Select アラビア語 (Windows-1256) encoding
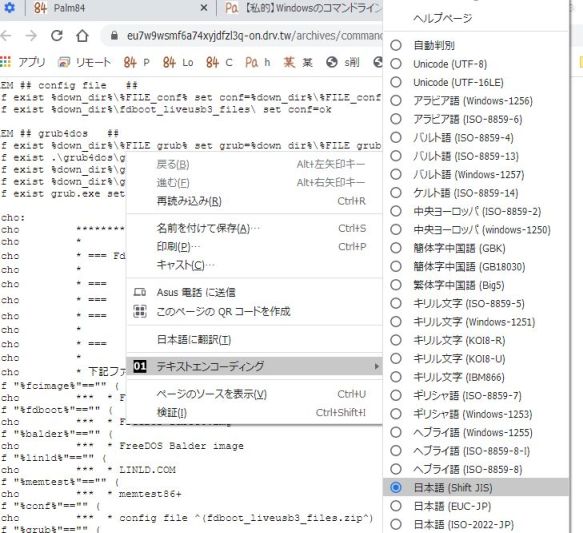 pos(476,101)
